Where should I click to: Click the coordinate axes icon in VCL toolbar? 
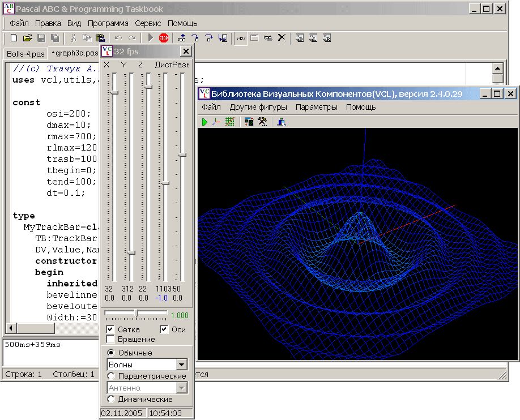coord(216,122)
